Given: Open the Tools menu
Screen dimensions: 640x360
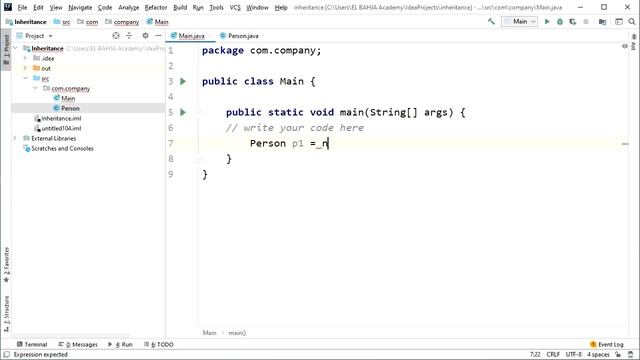Looking at the screenshot, I should [x=216, y=7].
